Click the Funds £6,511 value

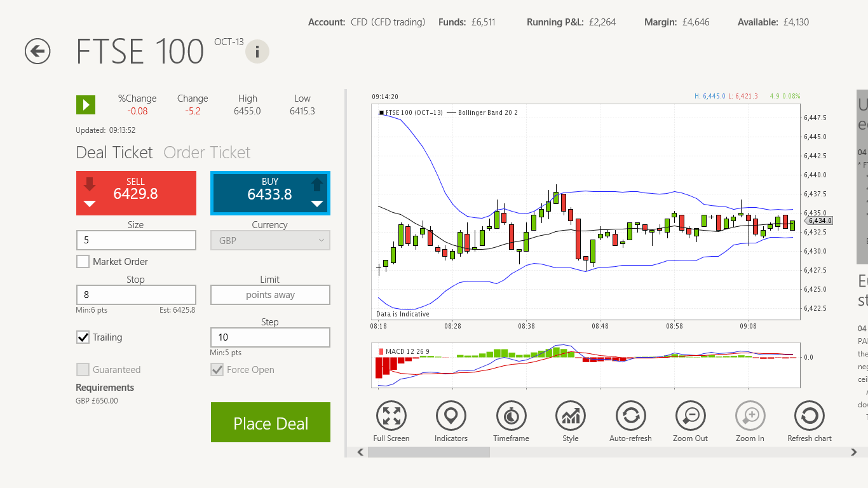(483, 22)
